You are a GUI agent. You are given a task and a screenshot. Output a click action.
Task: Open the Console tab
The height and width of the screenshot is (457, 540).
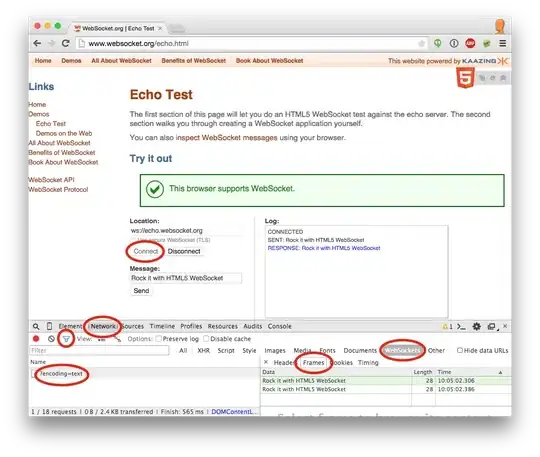(280, 326)
